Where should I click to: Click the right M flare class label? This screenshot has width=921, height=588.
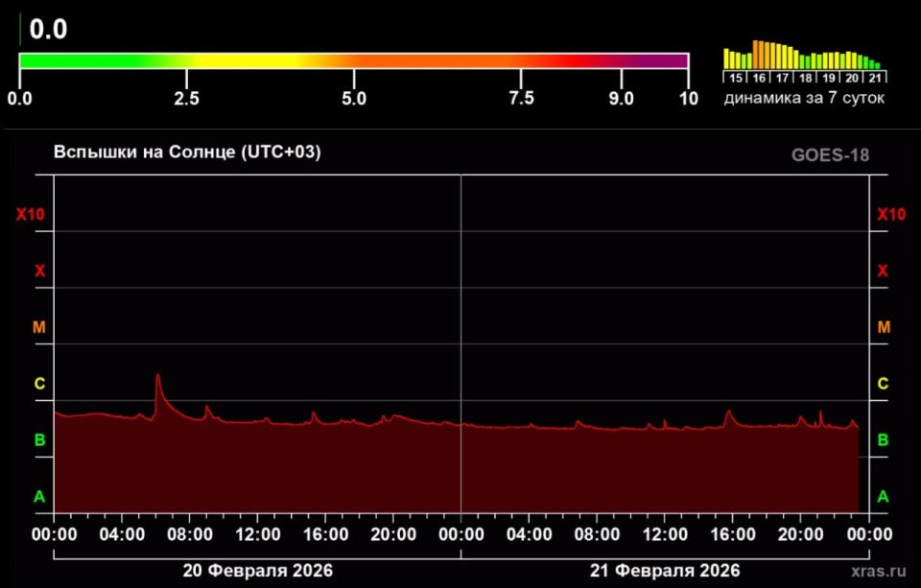pyautogui.click(x=884, y=327)
